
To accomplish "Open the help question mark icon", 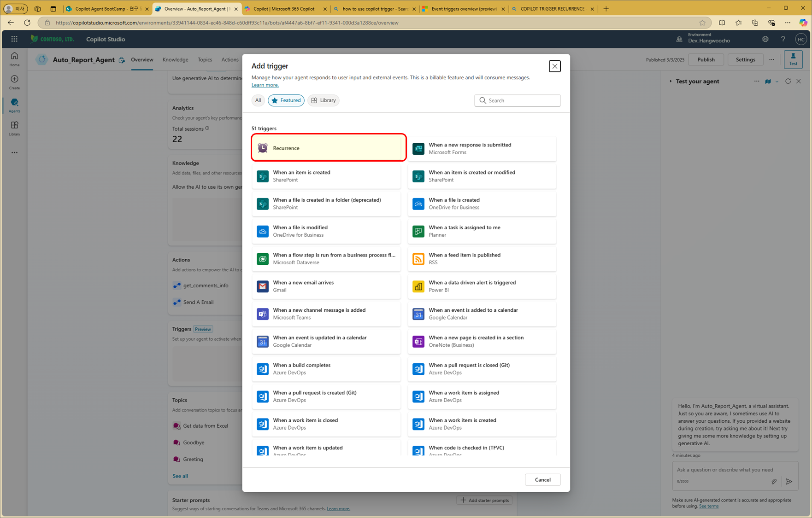I will coord(783,39).
